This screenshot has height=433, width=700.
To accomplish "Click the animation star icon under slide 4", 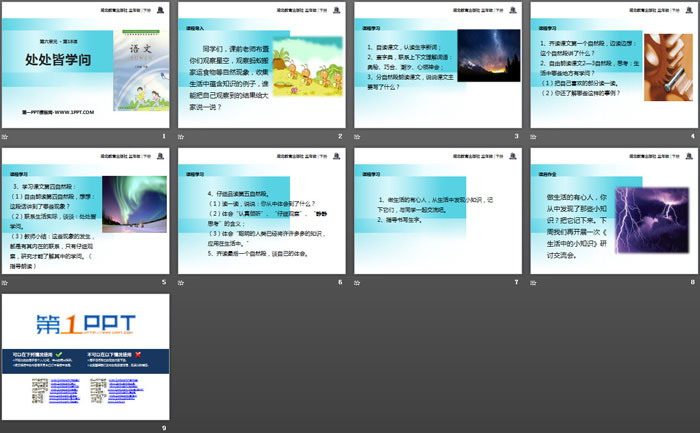I will [x=533, y=137].
